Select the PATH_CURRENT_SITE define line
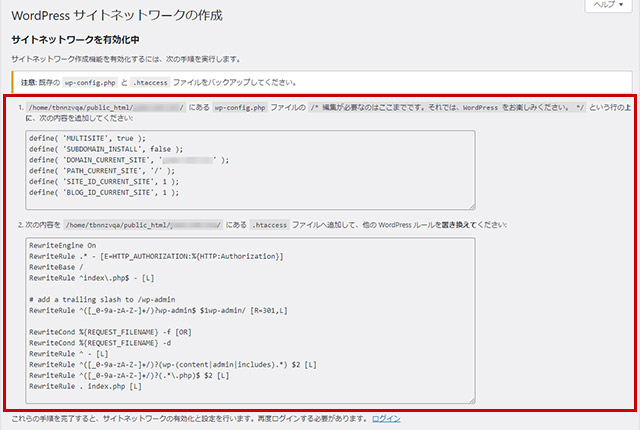The width and height of the screenshot is (640, 430). coord(102,171)
